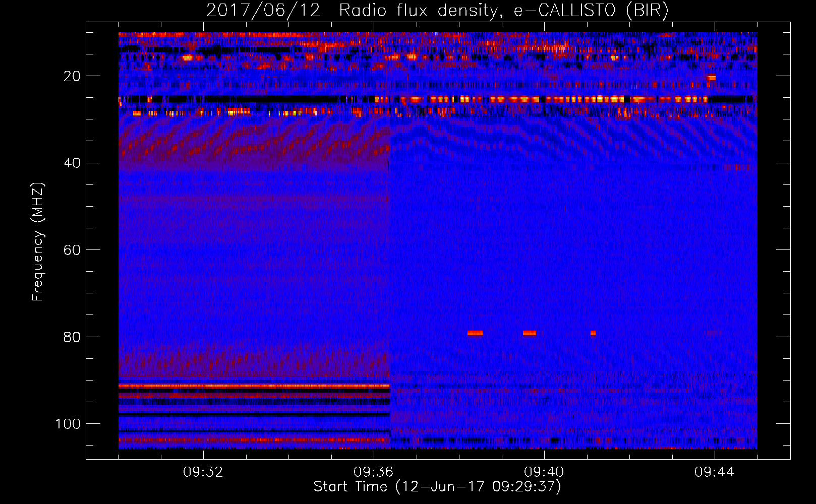The image size is (816, 504).
Task: Click the 09:44 time tick label
Action: click(715, 472)
